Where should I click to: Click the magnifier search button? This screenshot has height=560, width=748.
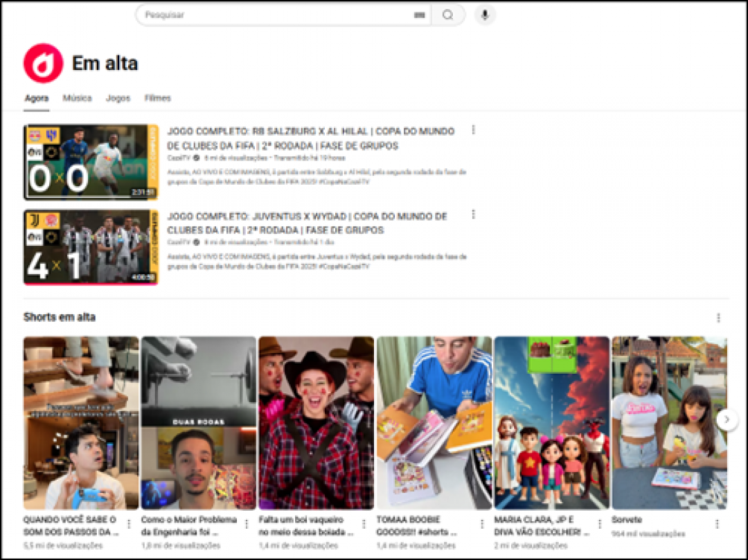click(x=447, y=15)
